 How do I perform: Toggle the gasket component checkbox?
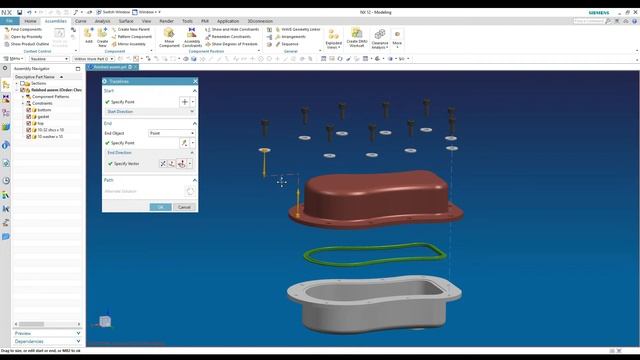[29, 117]
